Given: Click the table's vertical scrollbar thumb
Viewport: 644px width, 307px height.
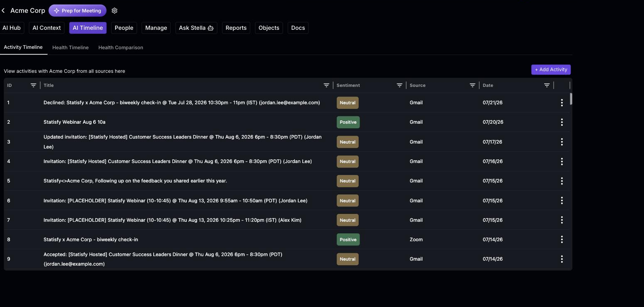Looking at the screenshot, I should click(571, 99).
